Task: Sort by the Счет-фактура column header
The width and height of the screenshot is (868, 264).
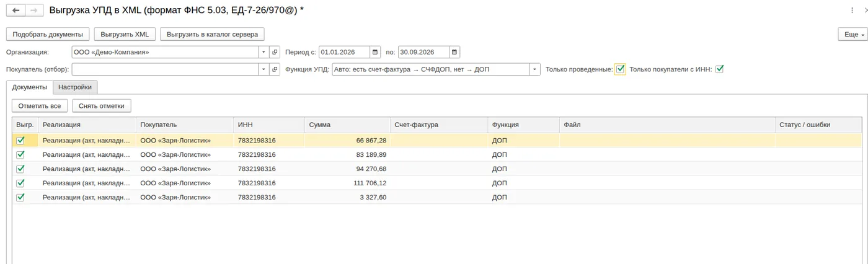Action: click(x=439, y=125)
